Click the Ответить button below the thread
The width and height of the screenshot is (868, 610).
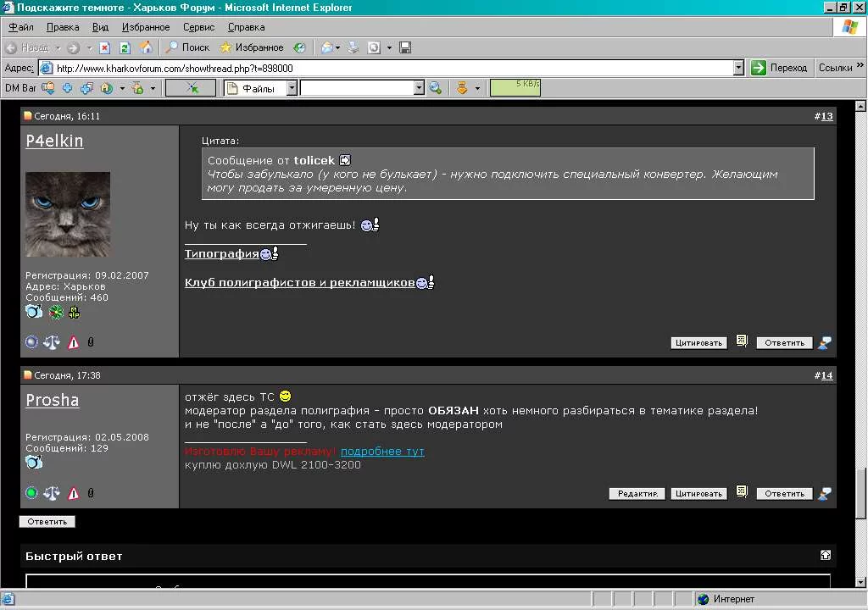pyautogui.click(x=47, y=521)
